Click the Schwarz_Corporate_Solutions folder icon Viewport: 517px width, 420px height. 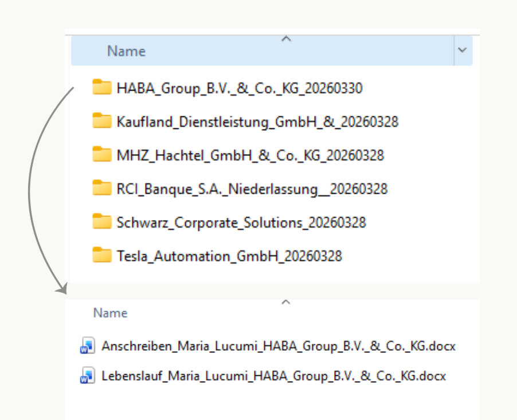tap(102, 222)
